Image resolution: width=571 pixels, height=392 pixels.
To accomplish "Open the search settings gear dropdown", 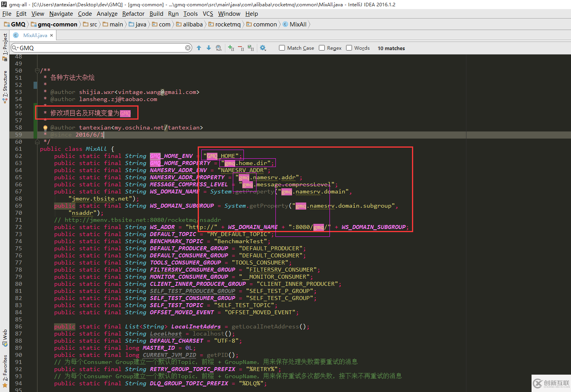I will click(x=263, y=48).
